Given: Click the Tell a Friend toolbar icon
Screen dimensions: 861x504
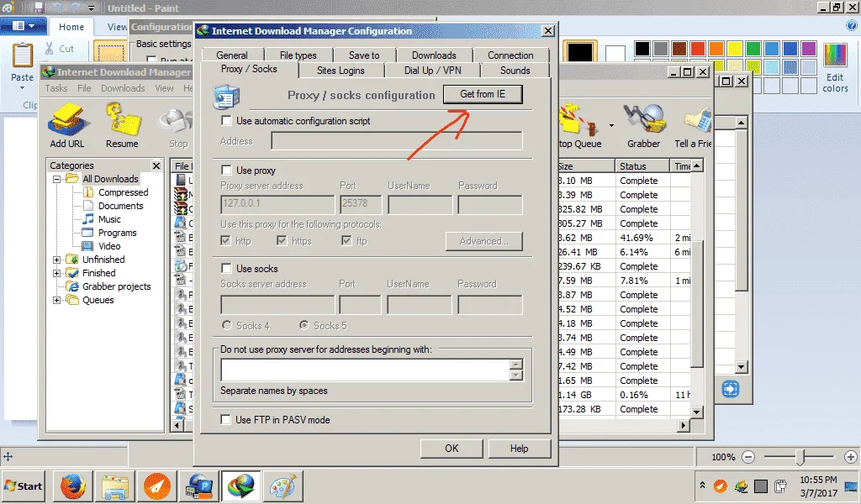Looking at the screenshot, I should click(694, 126).
